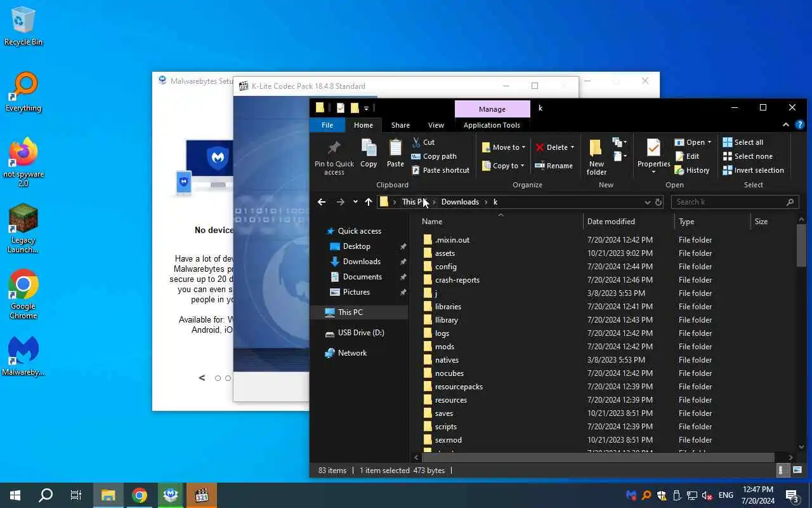
Task: Click Copy path in the ribbon
Action: pyautogui.click(x=434, y=156)
